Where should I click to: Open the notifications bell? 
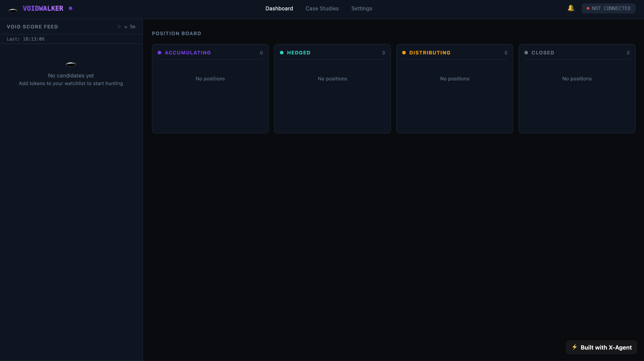tap(571, 8)
